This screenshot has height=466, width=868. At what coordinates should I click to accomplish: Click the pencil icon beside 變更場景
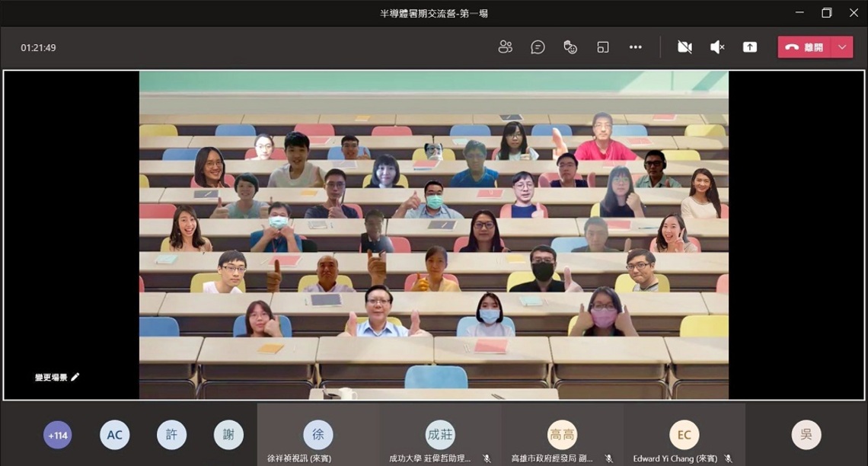(x=75, y=377)
